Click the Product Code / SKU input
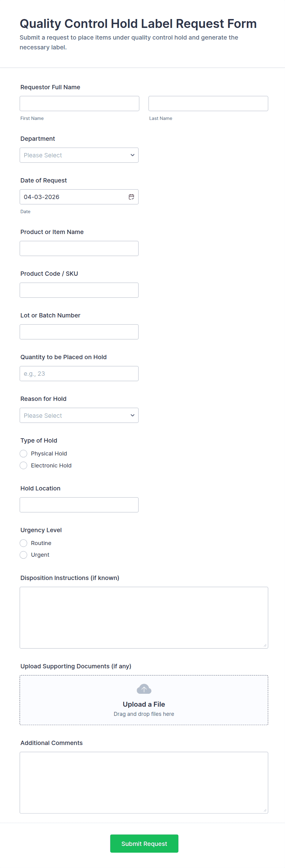The height and width of the screenshot is (868, 285). click(79, 290)
